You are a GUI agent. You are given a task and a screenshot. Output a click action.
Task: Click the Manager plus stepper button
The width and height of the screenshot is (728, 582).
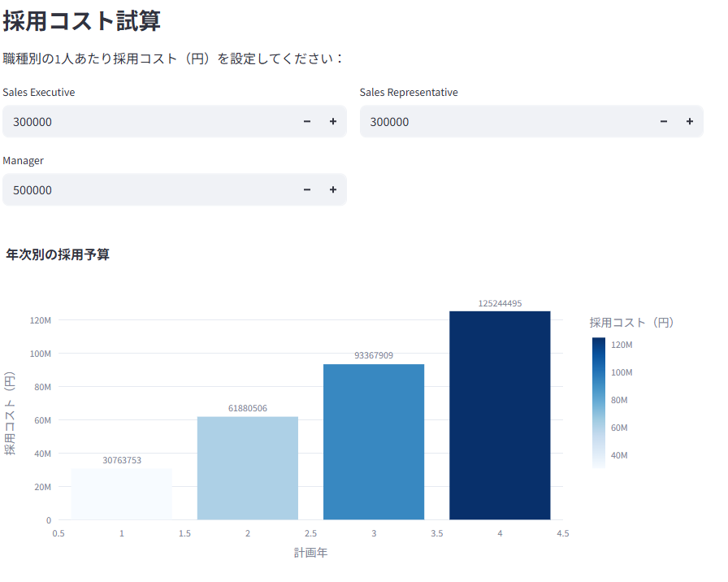pos(333,190)
